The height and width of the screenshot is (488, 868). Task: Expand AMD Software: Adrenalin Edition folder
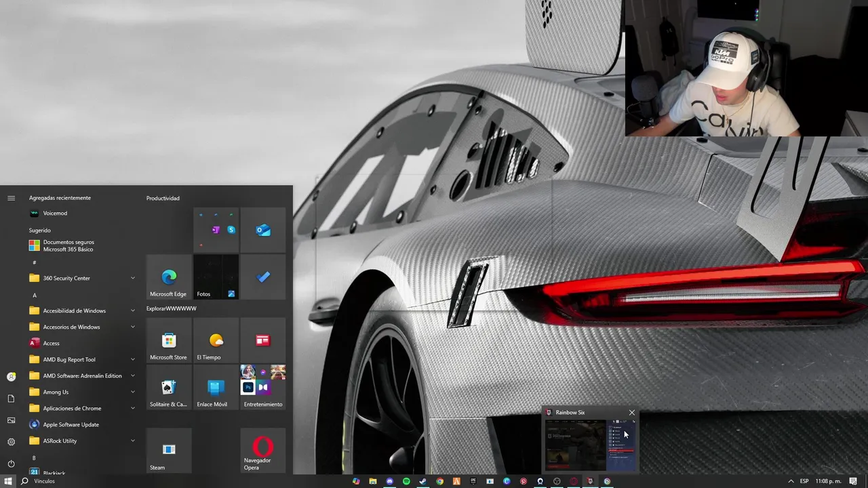(x=81, y=375)
